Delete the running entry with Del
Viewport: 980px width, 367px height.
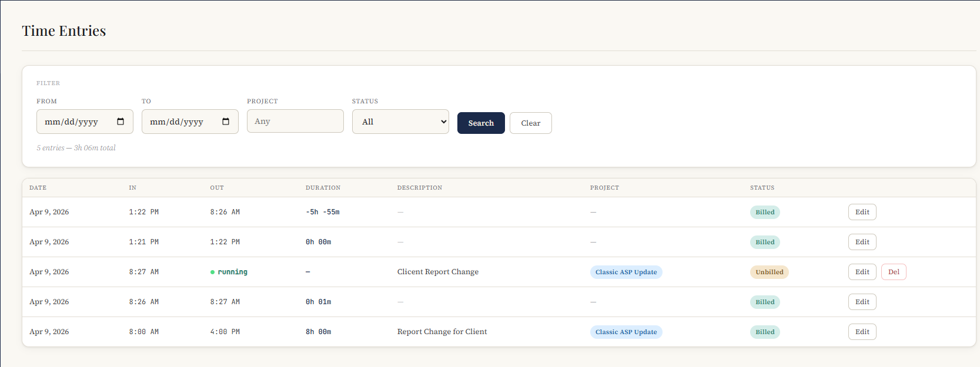pos(894,272)
